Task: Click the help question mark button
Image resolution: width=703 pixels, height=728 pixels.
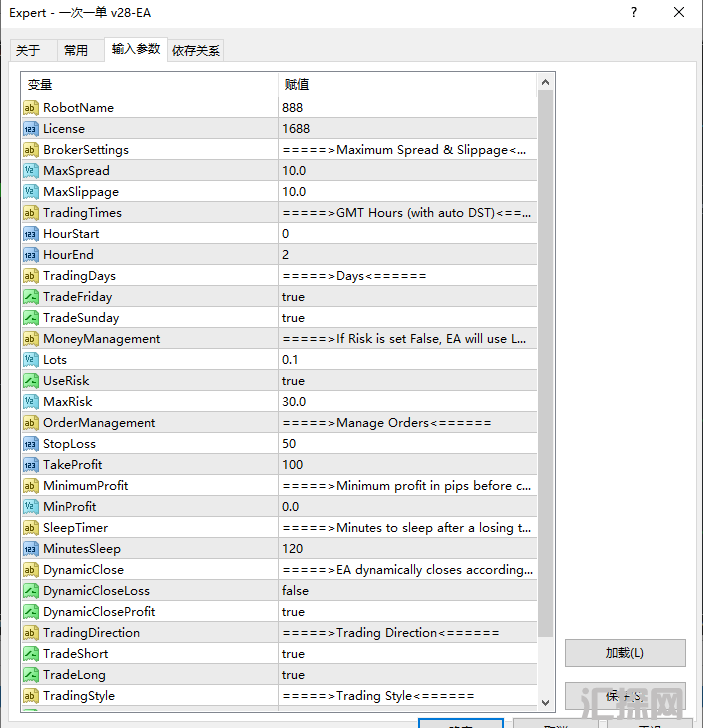Action: point(633,13)
